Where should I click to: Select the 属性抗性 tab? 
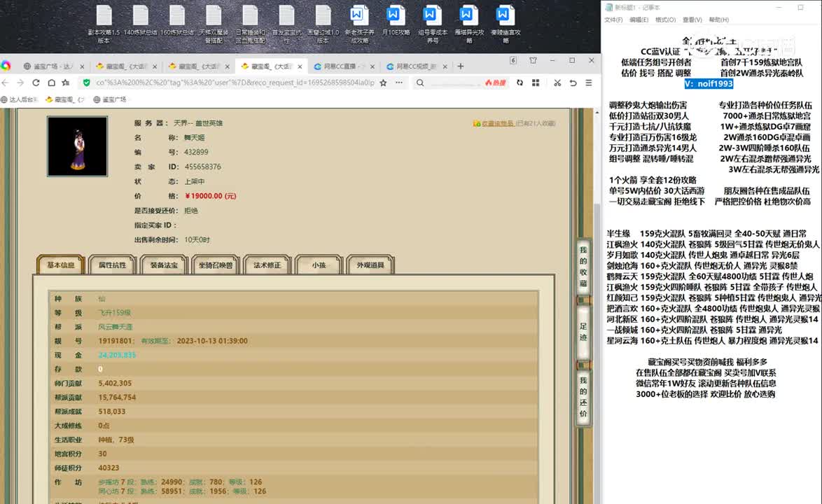112,265
